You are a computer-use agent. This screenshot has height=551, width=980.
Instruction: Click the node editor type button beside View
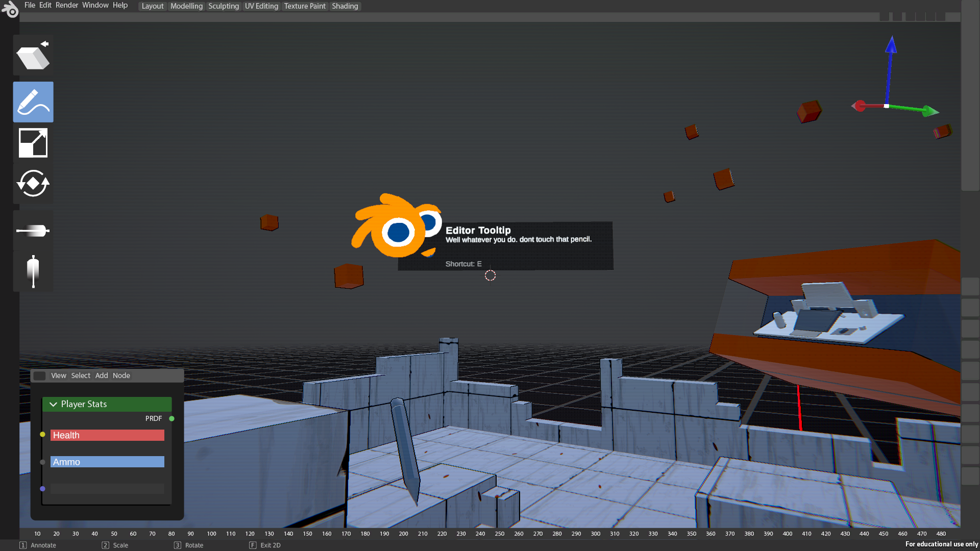[x=39, y=375]
